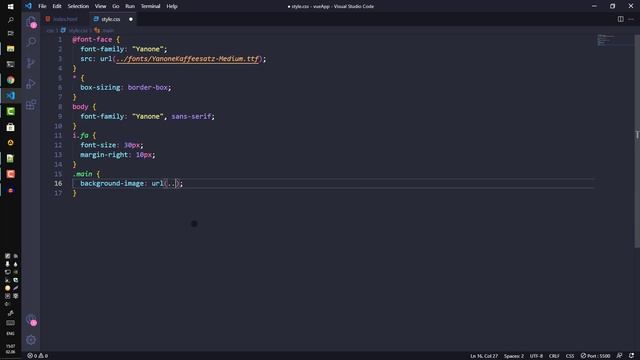Viewport: 640px width, 360px height.
Task: Click sans-serif on line 9
Action: 191,116
